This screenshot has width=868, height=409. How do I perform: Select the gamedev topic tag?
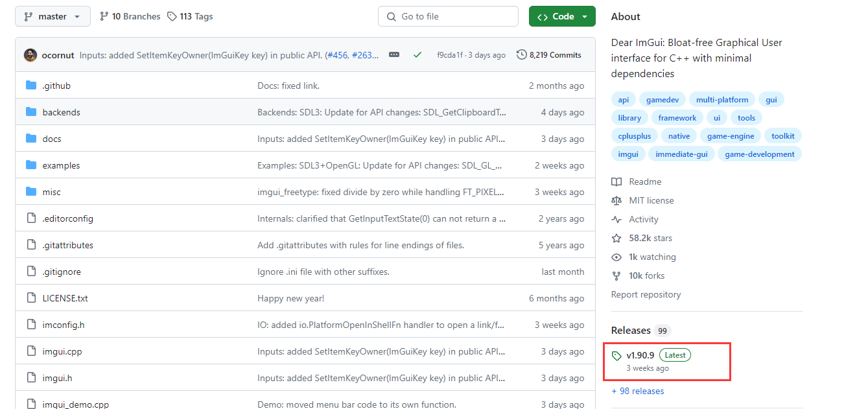[663, 100]
